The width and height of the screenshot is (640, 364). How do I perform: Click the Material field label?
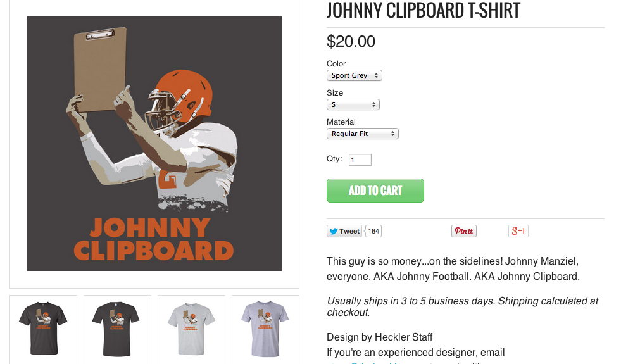coord(341,122)
